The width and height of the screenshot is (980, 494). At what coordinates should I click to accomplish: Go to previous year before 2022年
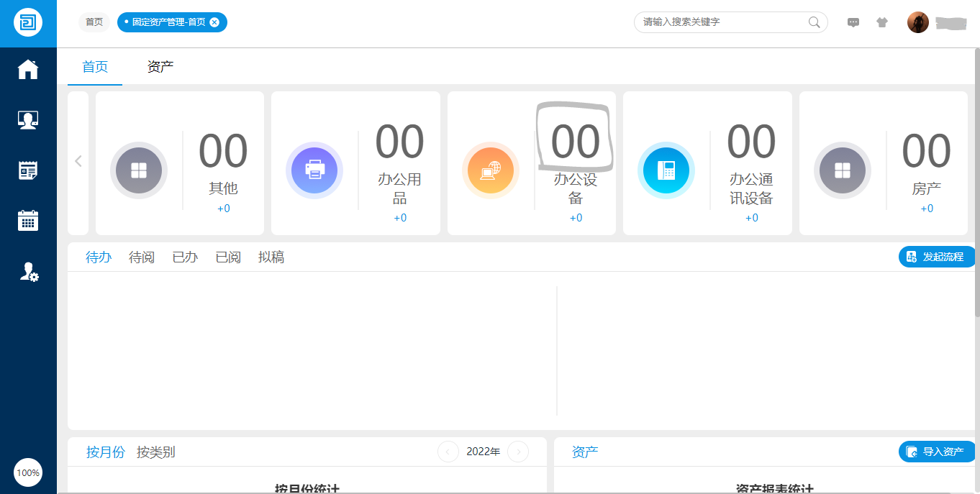click(x=448, y=452)
